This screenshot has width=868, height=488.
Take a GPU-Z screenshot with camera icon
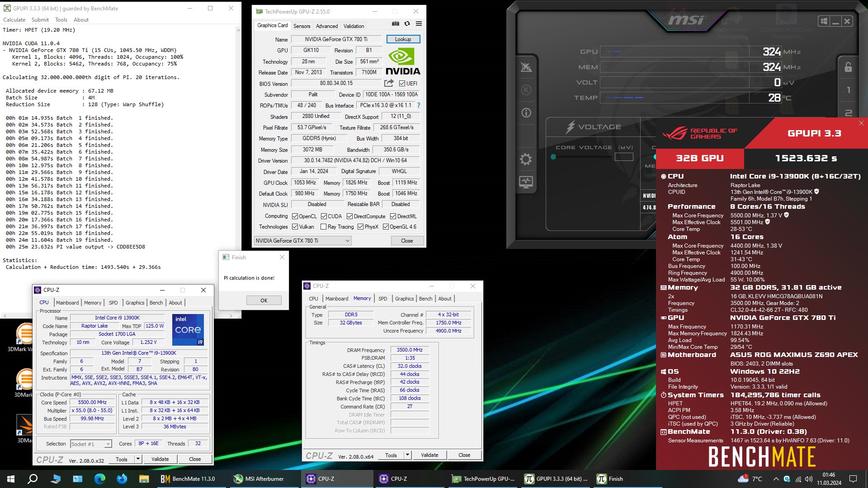(395, 24)
